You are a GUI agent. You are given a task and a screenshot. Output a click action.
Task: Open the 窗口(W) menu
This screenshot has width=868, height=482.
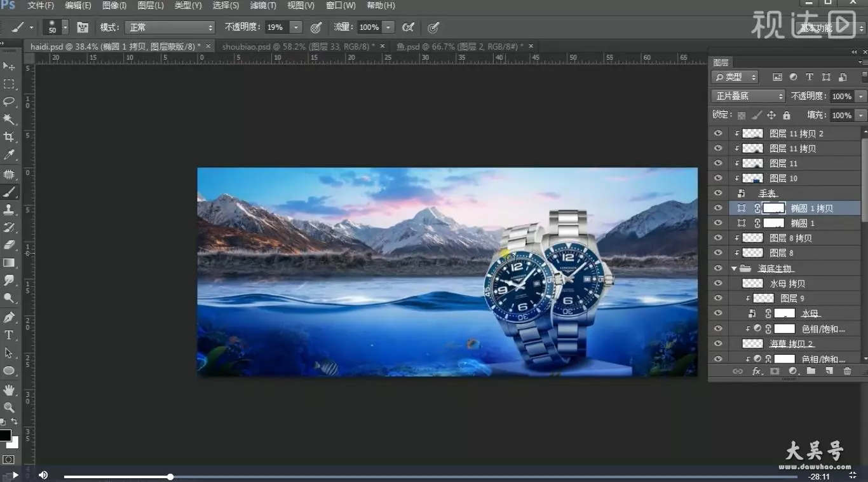pyautogui.click(x=341, y=5)
